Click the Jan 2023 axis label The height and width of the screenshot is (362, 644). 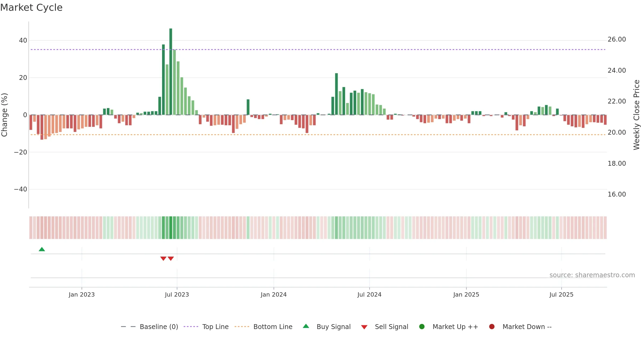point(82,294)
